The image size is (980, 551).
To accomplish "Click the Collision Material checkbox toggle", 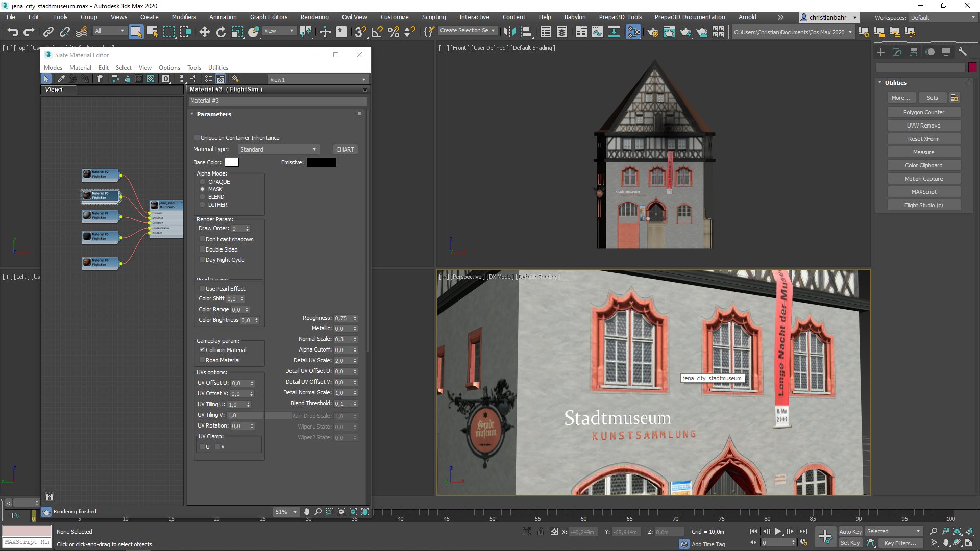I will click(201, 350).
